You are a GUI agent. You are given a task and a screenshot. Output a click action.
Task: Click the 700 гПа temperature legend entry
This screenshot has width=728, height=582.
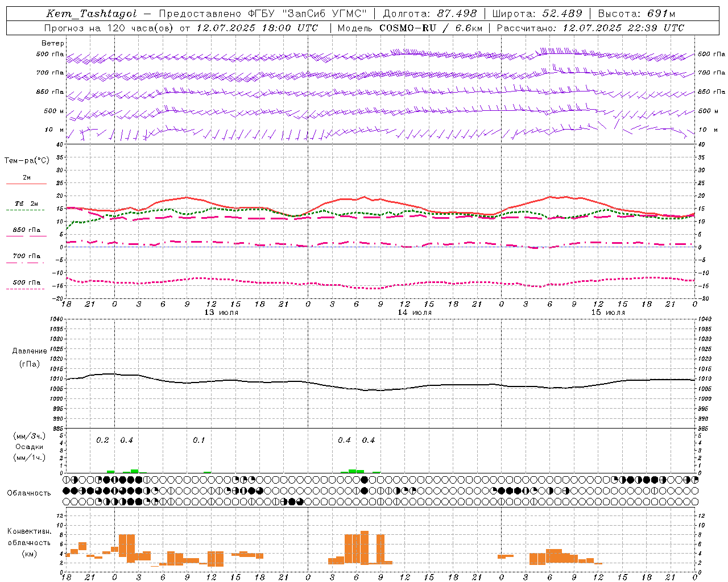point(27,256)
